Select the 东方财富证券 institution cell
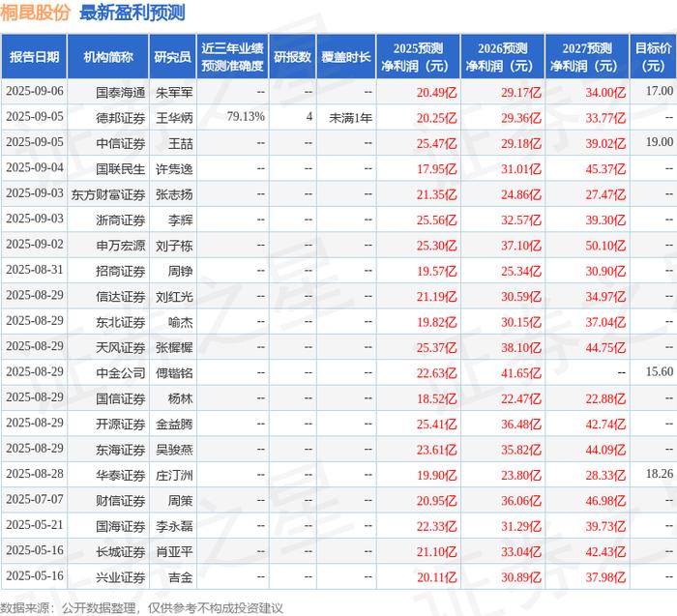This screenshot has width=677, height=616. (108, 194)
